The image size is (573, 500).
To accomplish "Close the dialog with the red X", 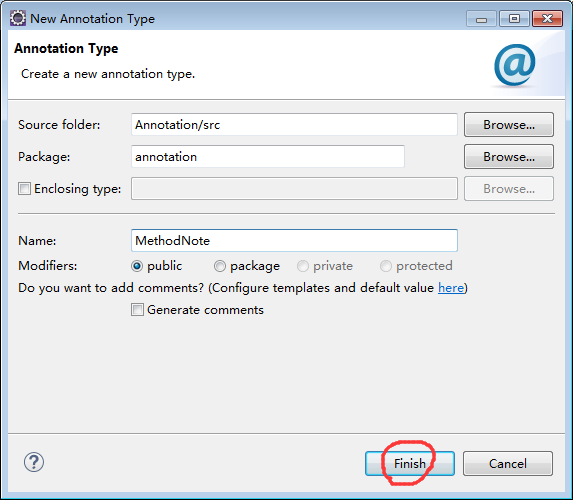I will coord(547,19).
